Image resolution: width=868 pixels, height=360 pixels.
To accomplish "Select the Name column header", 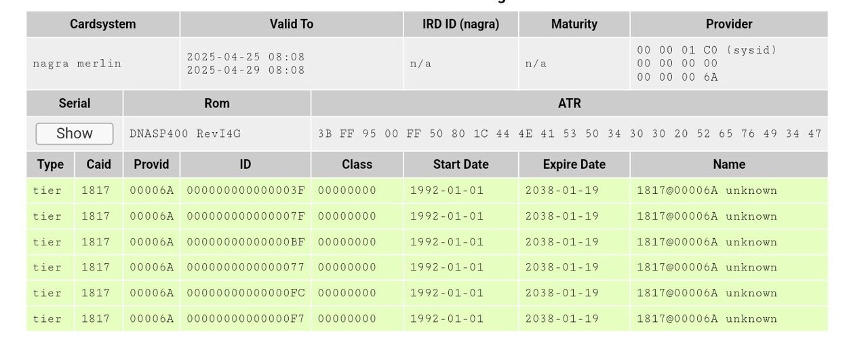I will (728, 164).
